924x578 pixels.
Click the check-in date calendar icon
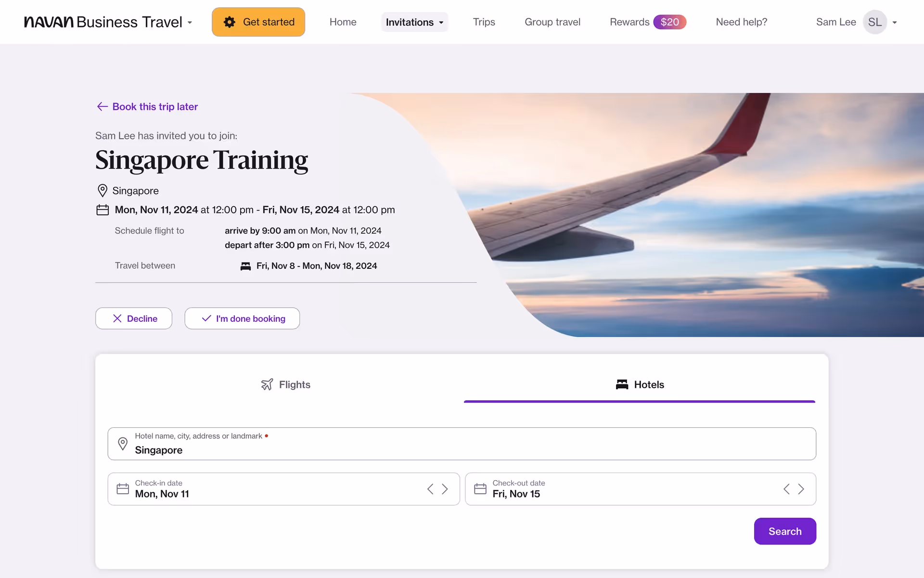123,489
